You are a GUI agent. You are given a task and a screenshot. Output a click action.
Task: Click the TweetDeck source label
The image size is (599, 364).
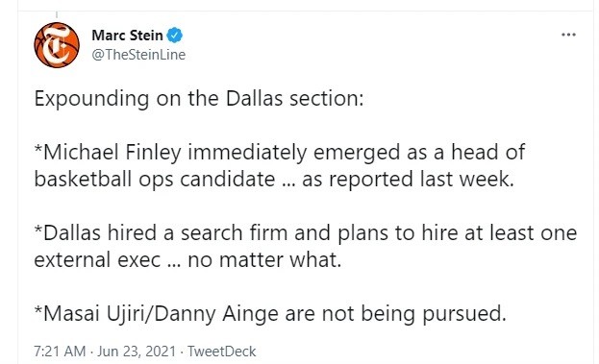tap(221, 352)
